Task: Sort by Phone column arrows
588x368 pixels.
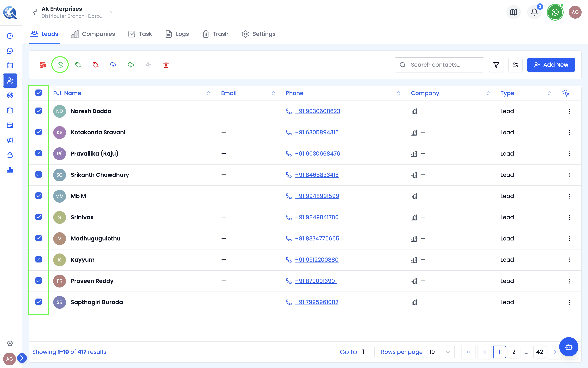Action: (398, 93)
